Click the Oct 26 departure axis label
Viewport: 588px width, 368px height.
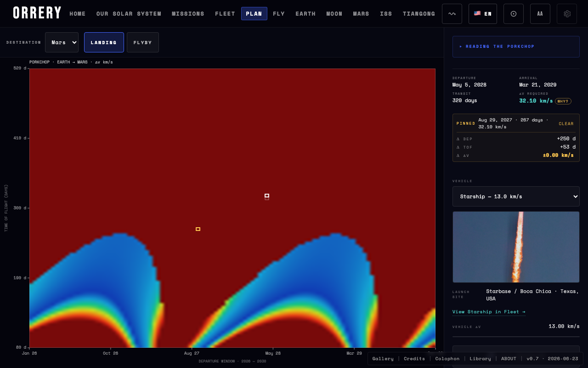(x=110, y=353)
